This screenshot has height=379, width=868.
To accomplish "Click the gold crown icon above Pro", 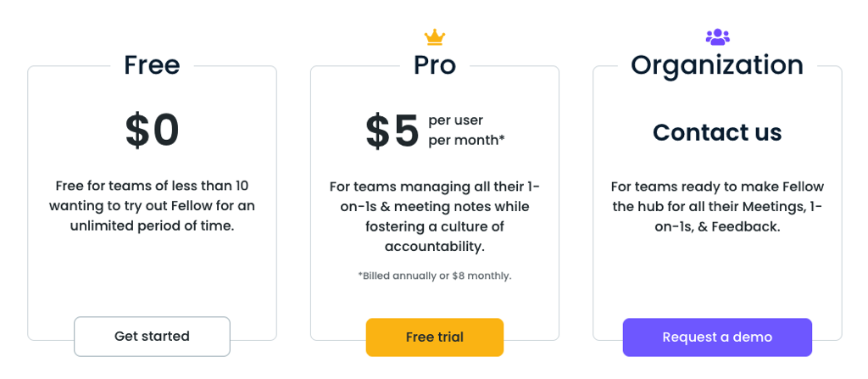I will (435, 37).
